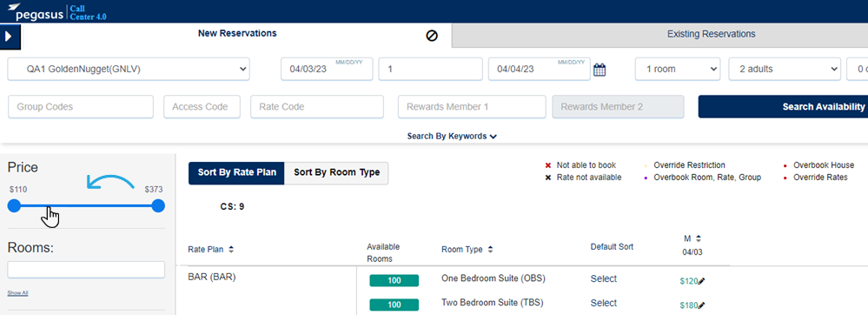Click BAR (BAR) rate plan text

[212, 278]
